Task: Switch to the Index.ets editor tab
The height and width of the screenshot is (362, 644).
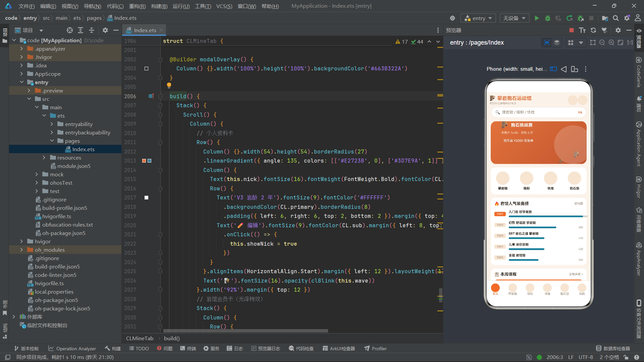Action: click(x=145, y=30)
